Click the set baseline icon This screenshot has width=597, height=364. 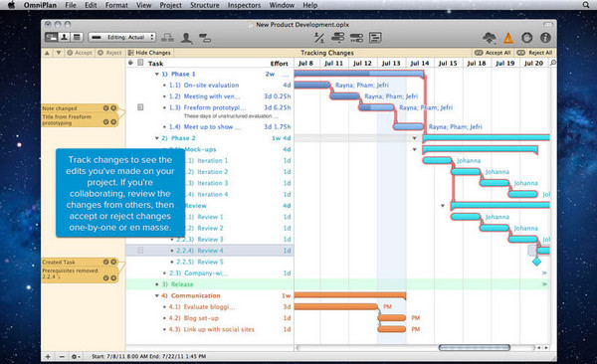(x=375, y=38)
